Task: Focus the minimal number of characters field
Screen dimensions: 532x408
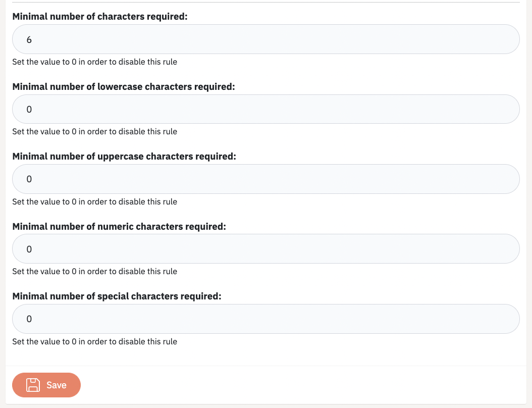Action: click(x=266, y=39)
